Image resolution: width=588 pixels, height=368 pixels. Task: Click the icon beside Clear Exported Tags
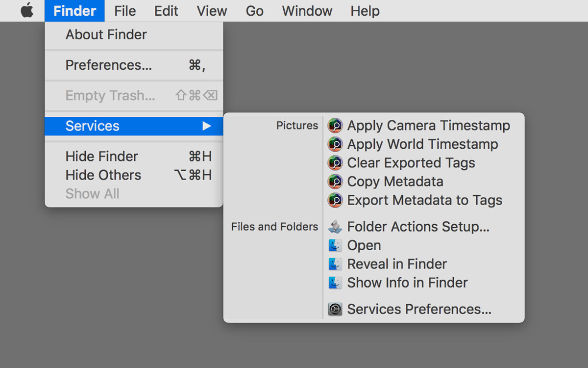click(335, 163)
